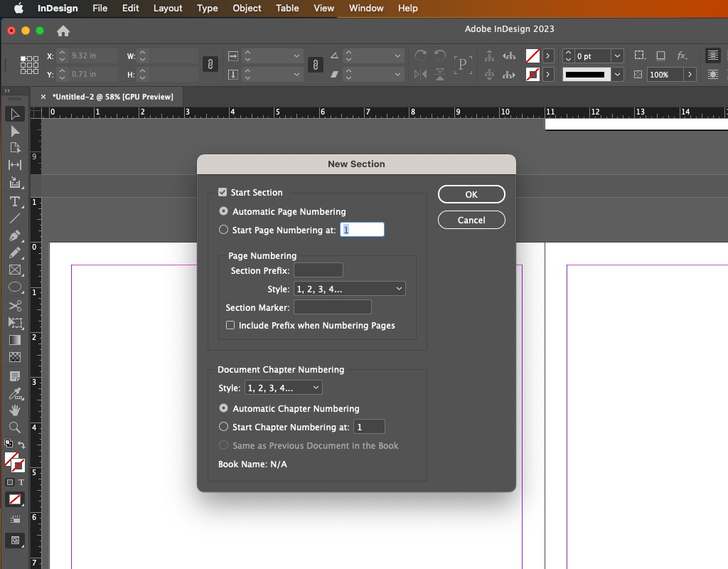Choose Start Chapter Numbering at option
This screenshot has width=728, height=569.
(223, 426)
